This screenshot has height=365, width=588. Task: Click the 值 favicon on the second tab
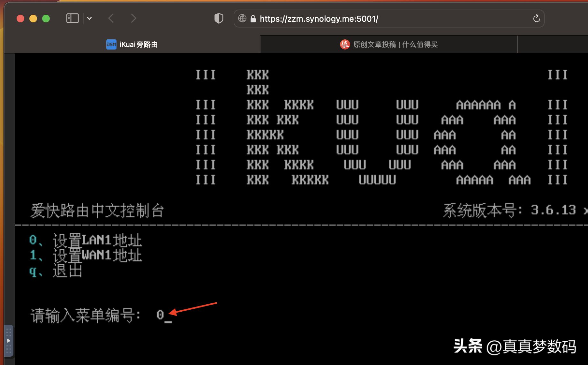pos(345,44)
